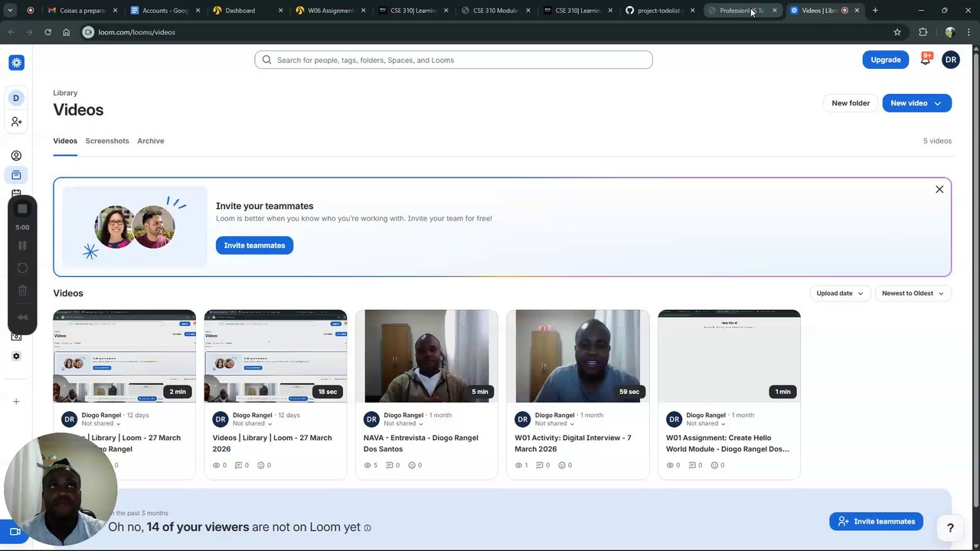Open Newest to Oldest dropdown
Screen dimensions: 980x551
click(913, 293)
